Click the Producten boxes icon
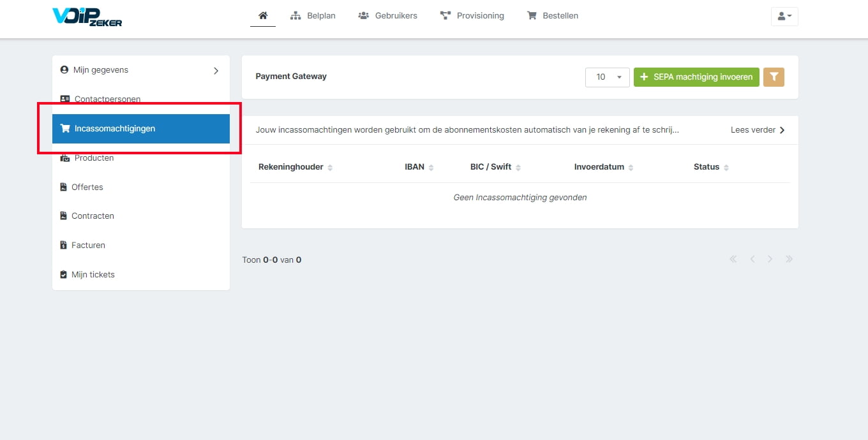 pyautogui.click(x=64, y=158)
